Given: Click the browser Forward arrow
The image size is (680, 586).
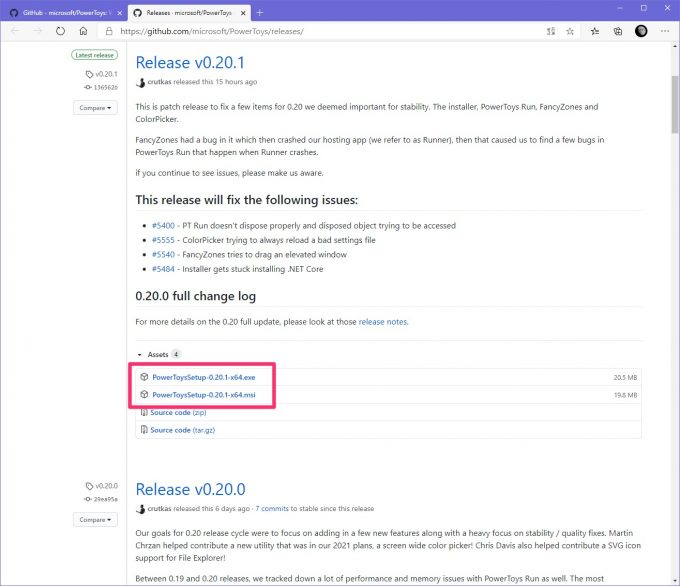Looking at the screenshot, I should point(38,31).
